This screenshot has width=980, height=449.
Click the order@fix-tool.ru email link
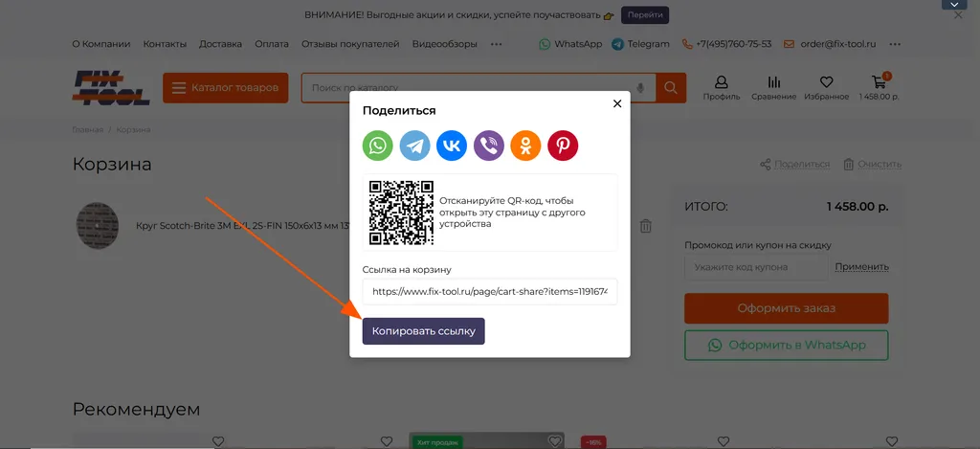(830, 44)
